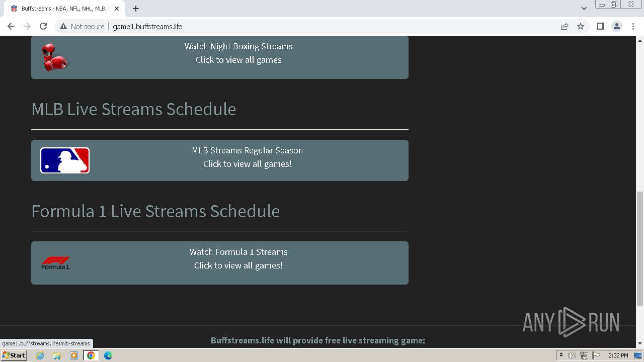Open Microsoft Edge from taskbar
The height and width of the screenshot is (362, 644).
point(108,355)
